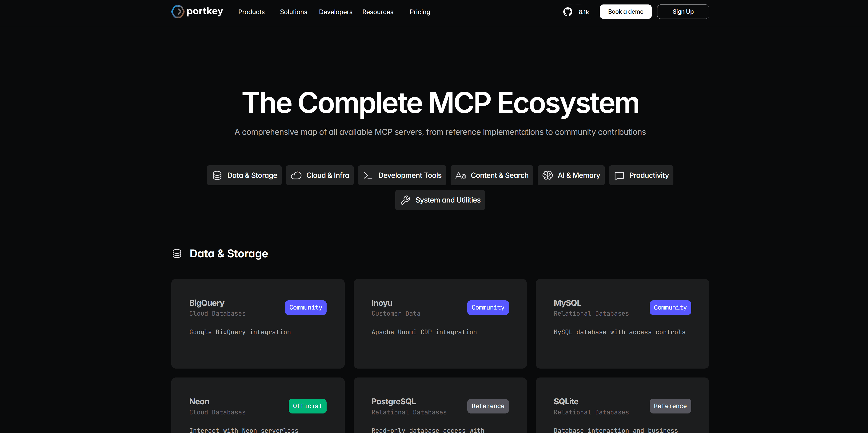Click the Reference badge on SQLite card

click(670, 406)
